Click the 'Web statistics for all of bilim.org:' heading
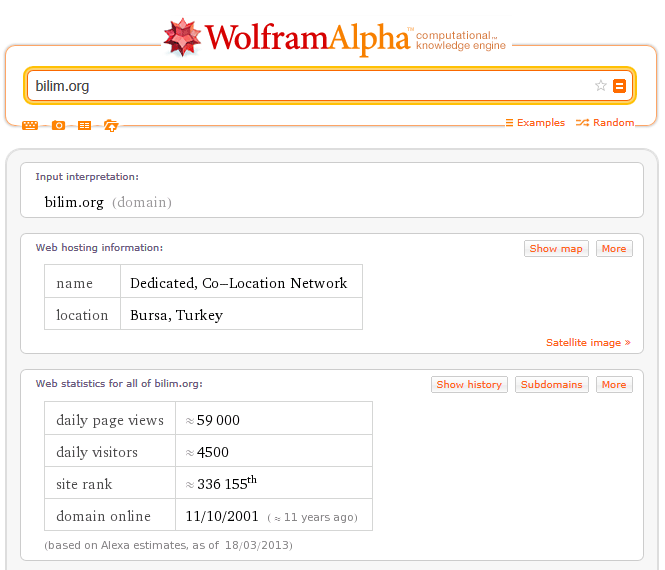 [119, 383]
